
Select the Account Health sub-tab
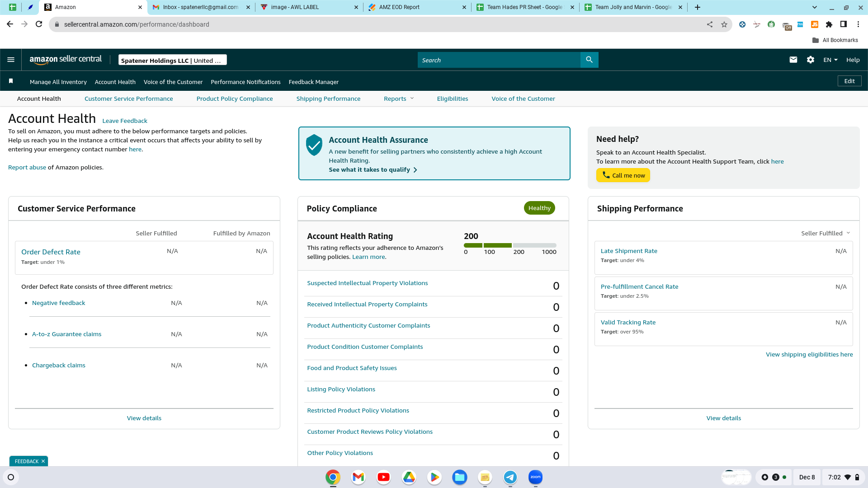(x=39, y=99)
